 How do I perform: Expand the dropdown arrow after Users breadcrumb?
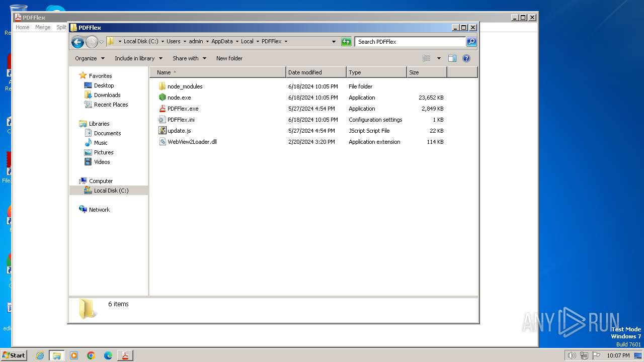185,42
